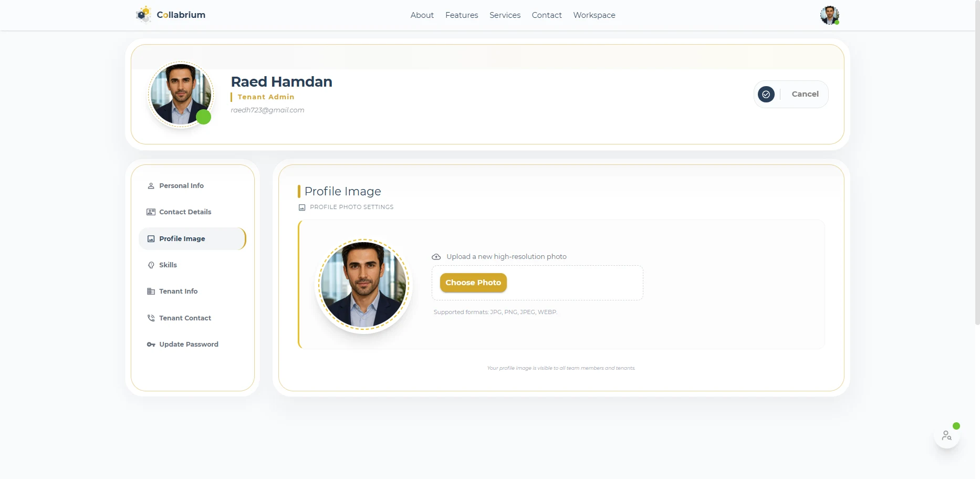
Task: Navigate to Contact in the top navigation
Action: tap(547, 15)
